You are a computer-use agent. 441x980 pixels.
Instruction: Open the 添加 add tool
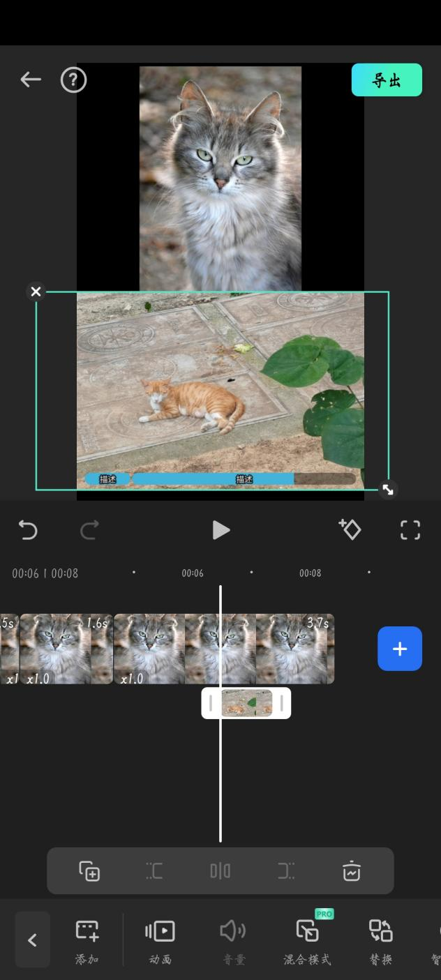tap(87, 941)
